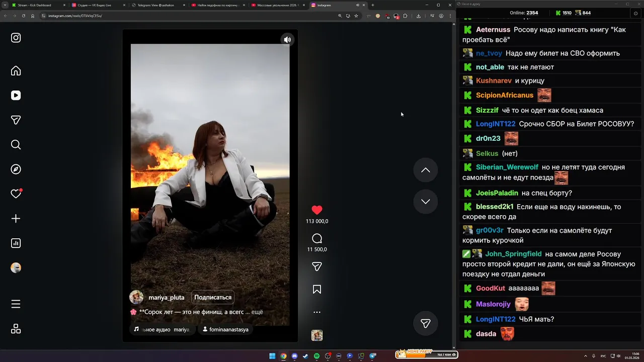Click chat message 'ЧЬЯ мать?'
The image size is (644, 362).
click(x=537, y=319)
